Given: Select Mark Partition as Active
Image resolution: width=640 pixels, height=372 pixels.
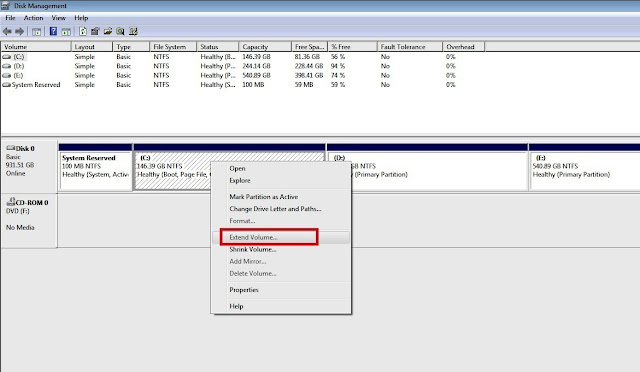Looking at the screenshot, I should [281, 197].
